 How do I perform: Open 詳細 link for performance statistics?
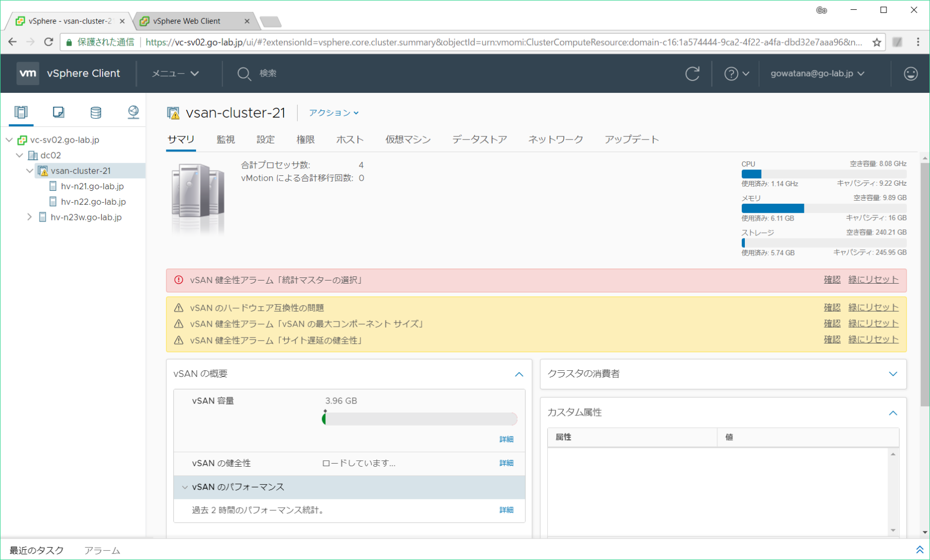506,510
